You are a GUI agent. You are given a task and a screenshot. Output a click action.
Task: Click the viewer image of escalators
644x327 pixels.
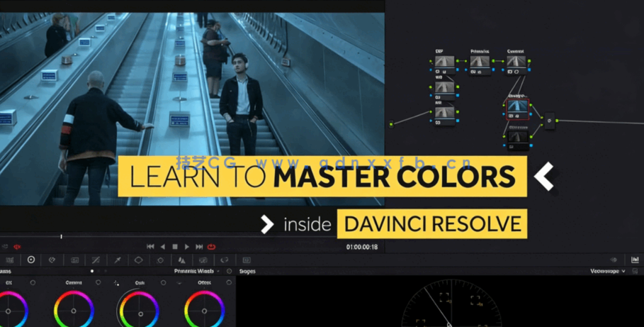[192, 109]
